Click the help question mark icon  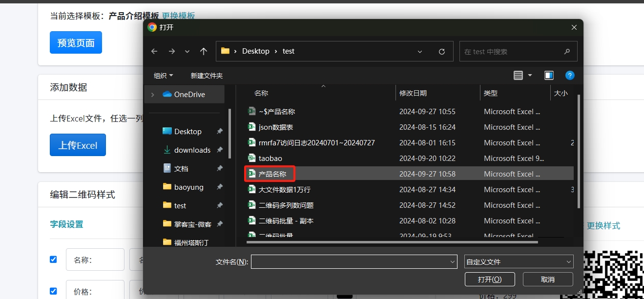coord(569,75)
